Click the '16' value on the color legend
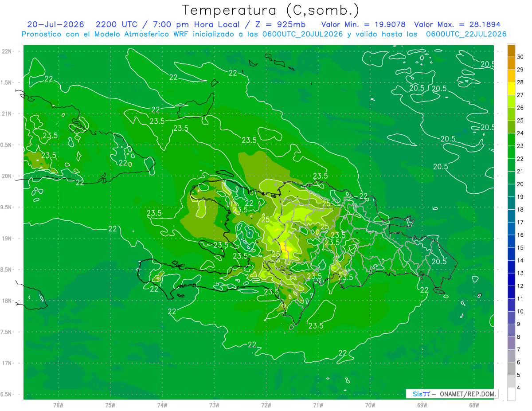The image size is (532, 411). pyautogui.click(x=520, y=235)
